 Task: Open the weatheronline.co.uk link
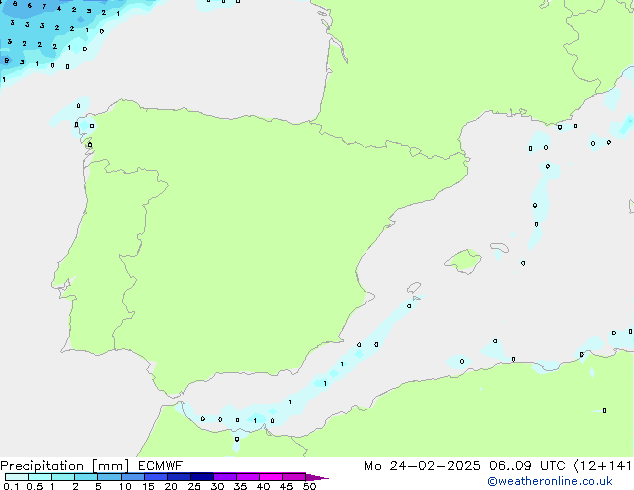[x=550, y=481]
